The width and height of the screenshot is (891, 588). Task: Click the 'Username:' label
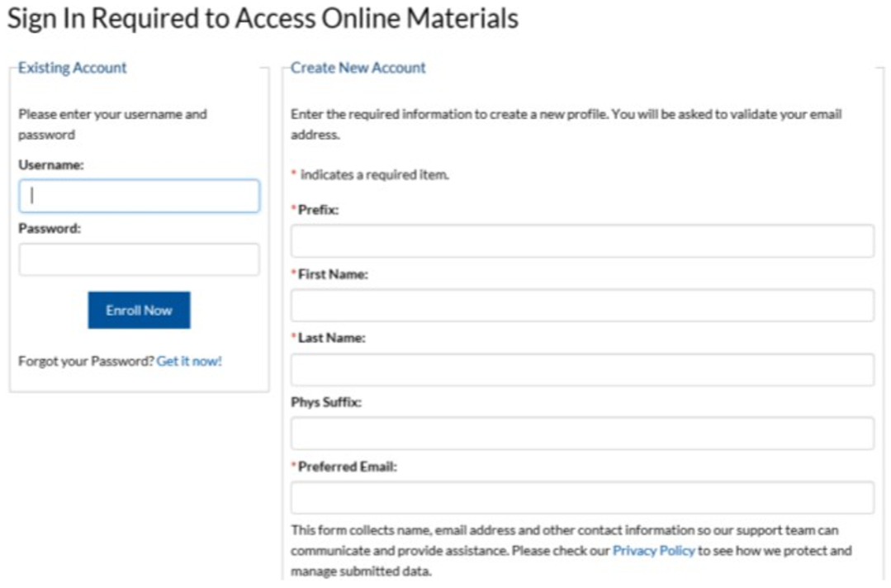(x=51, y=165)
